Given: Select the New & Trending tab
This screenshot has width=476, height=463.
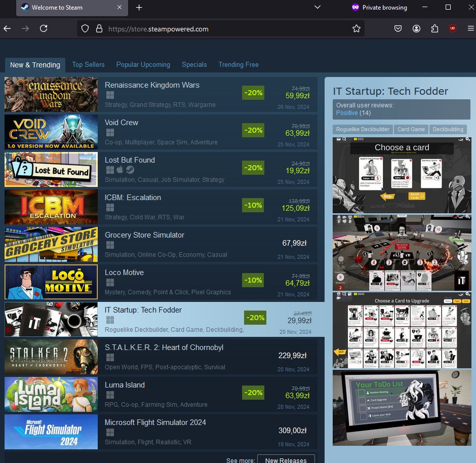Looking at the screenshot, I should click(35, 65).
